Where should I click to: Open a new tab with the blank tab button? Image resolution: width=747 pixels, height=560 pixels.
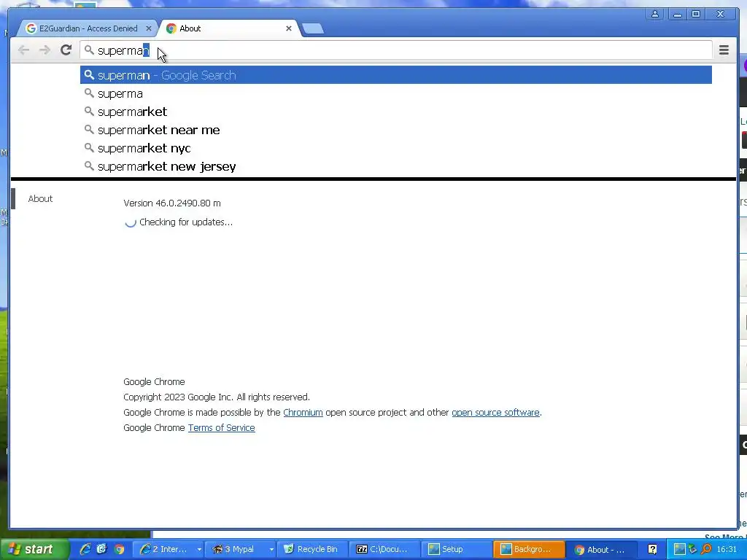(x=313, y=29)
